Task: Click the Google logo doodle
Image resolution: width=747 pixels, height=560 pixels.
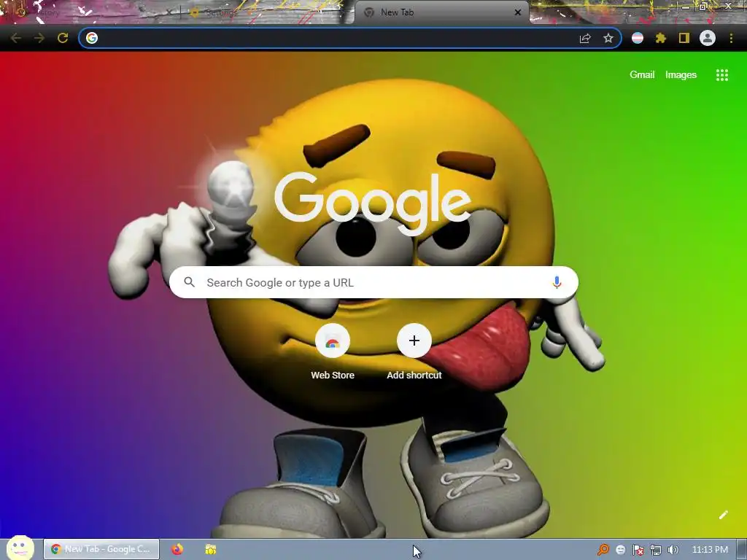Action: [x=373, y=204]
